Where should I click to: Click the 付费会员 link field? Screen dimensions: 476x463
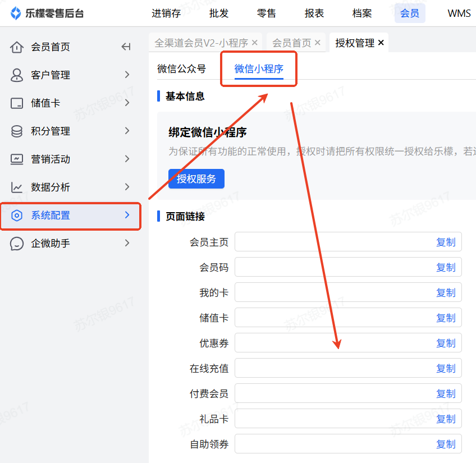(348, 393)
